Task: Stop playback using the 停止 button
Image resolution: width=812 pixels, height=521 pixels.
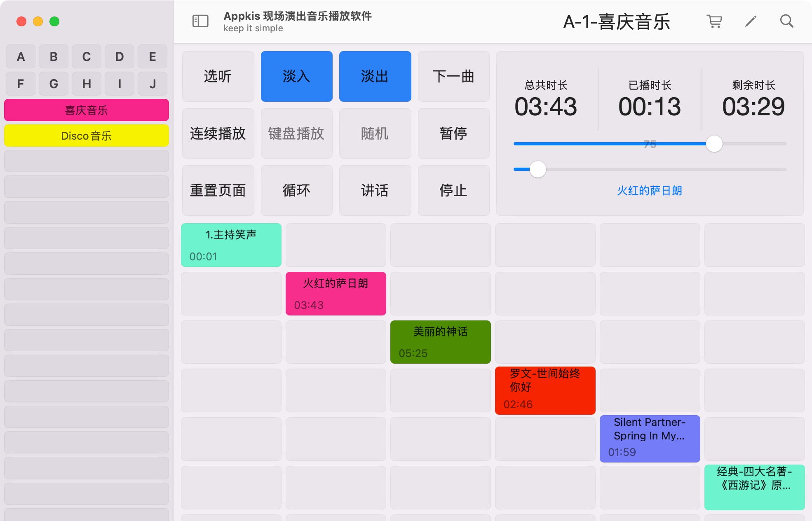Action: point(453,190)
